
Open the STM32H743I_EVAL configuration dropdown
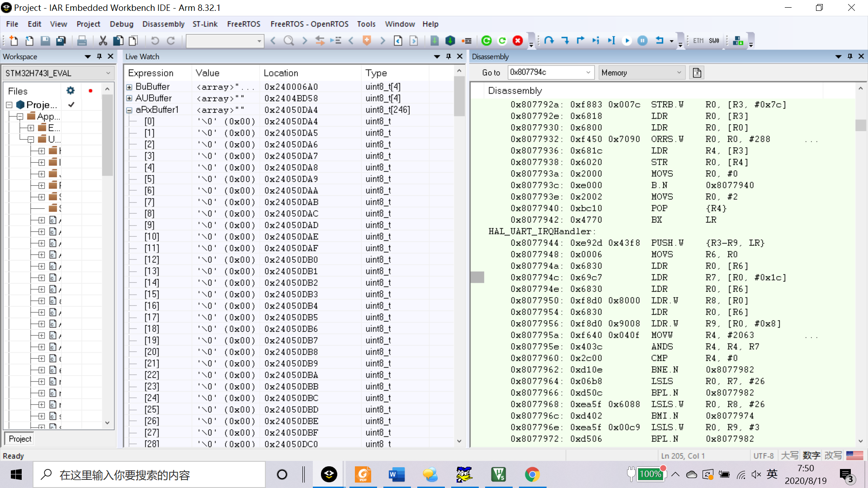coord(108,73)
